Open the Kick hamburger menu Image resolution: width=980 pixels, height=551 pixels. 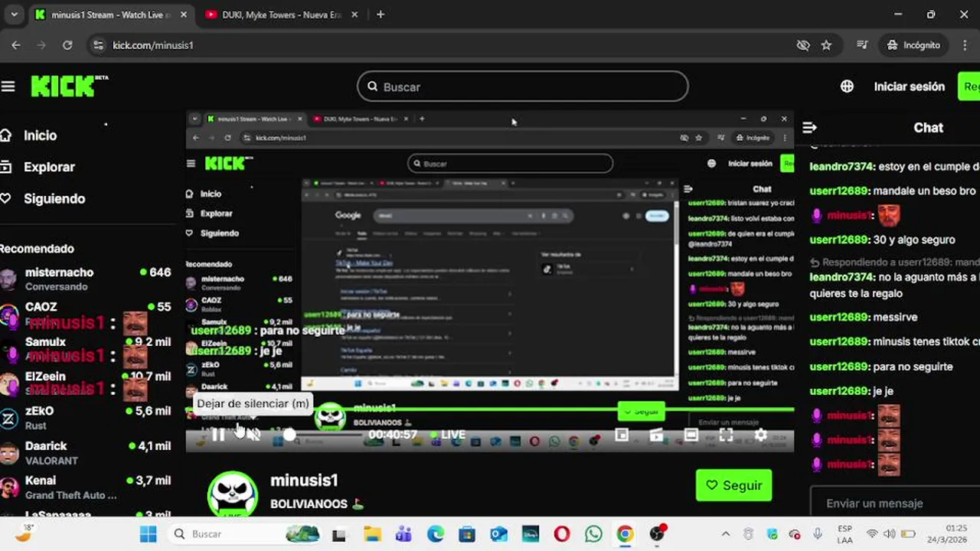tap(8, 86)
